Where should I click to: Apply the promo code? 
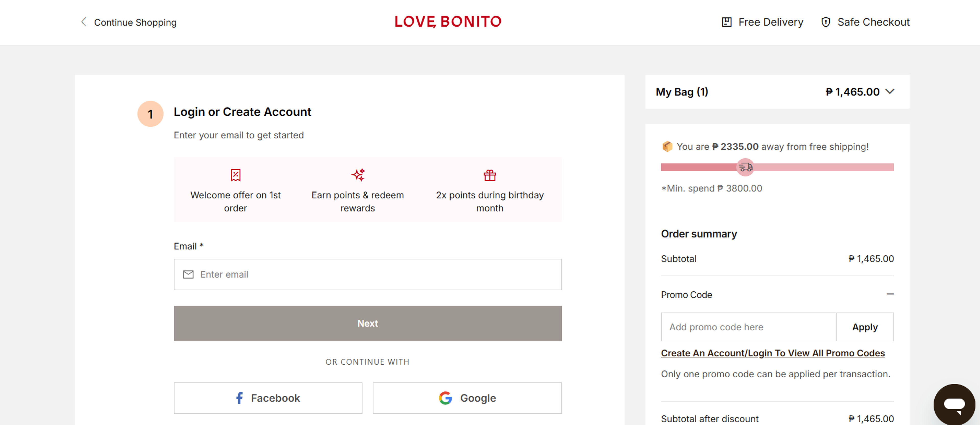(x=865, y=327)
